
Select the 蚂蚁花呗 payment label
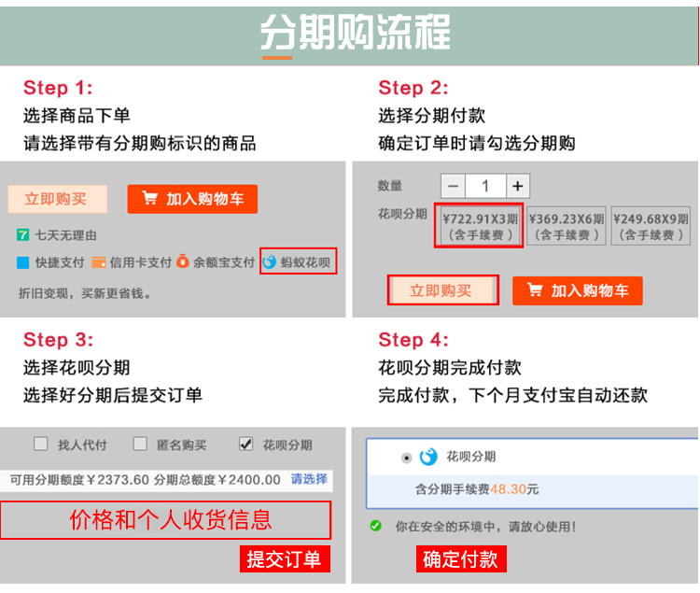(x=305, y=262)
